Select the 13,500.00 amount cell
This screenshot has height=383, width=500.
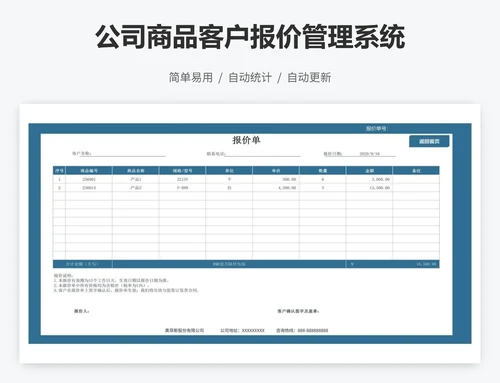click(x=369, y=188)
